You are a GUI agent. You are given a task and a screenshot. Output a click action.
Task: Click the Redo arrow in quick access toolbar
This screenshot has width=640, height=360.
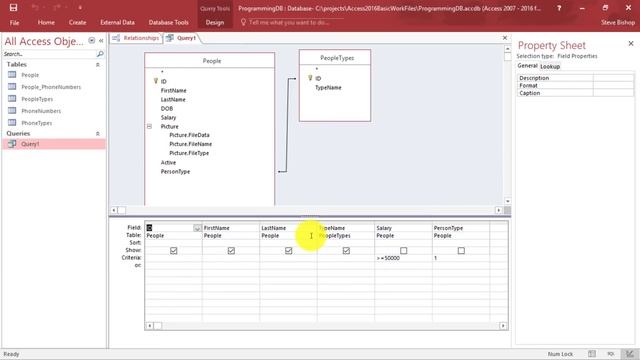click(57, 7)
